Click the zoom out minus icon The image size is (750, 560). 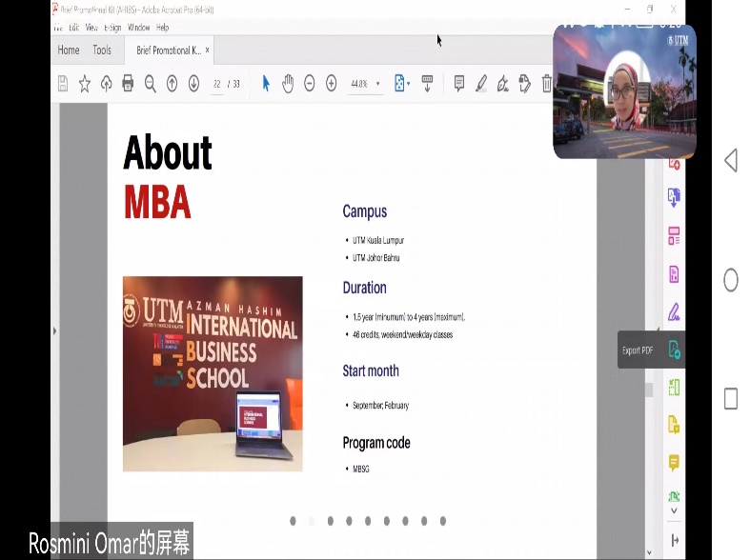pyautogui.click(x=310, y=84)
